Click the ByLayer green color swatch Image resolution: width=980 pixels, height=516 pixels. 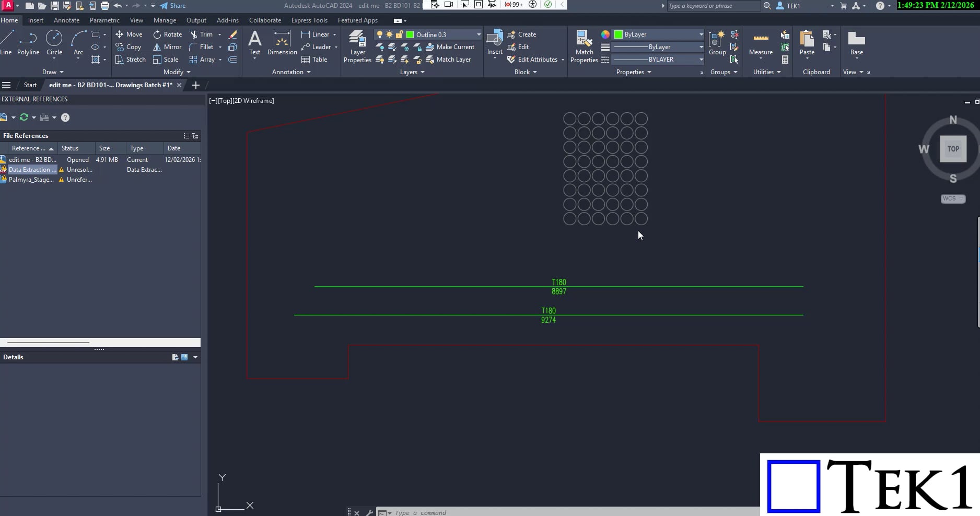click(x=619, y=34)
